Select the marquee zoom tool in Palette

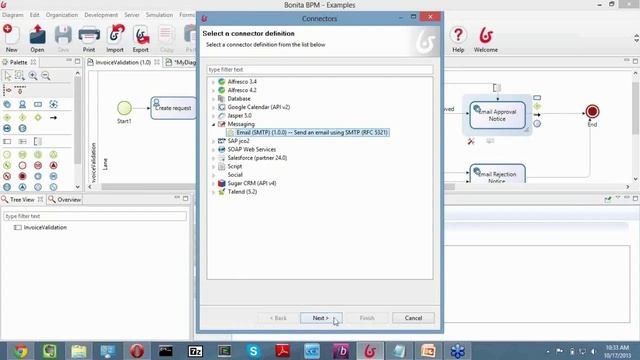click(20, 75)
